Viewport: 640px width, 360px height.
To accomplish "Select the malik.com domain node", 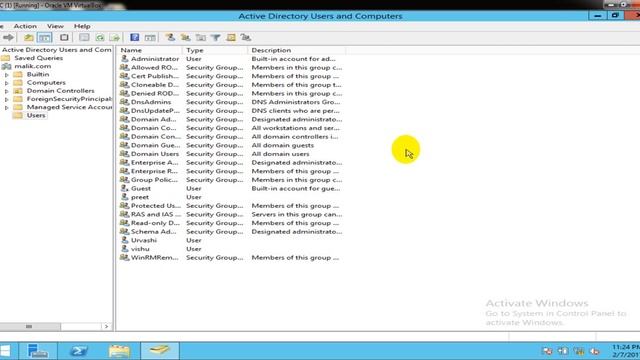I will click(33, 66).
